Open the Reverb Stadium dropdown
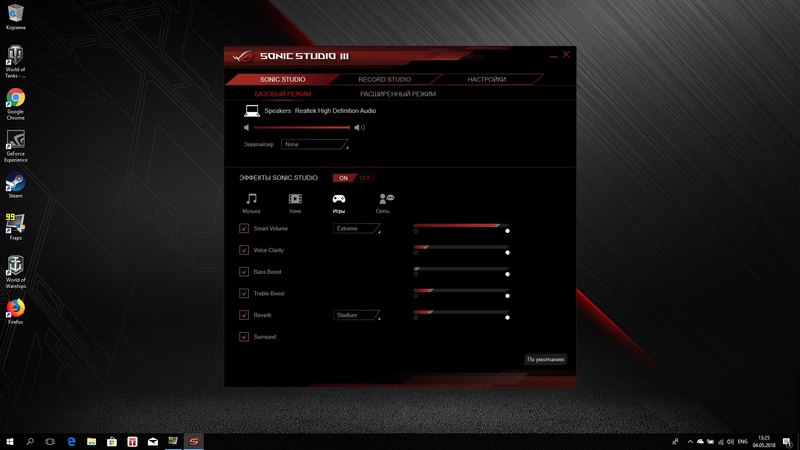This screenshot has width=800, height=450. (357, 315)
